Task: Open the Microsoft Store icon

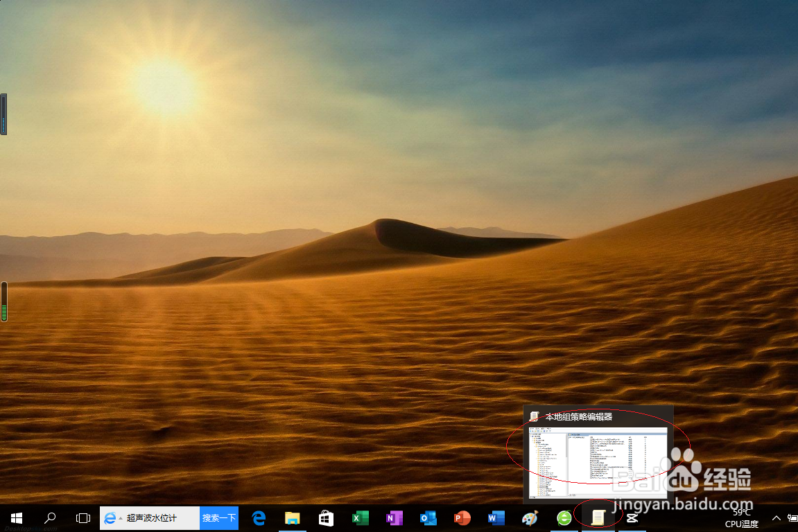Action: pos(326,517)
